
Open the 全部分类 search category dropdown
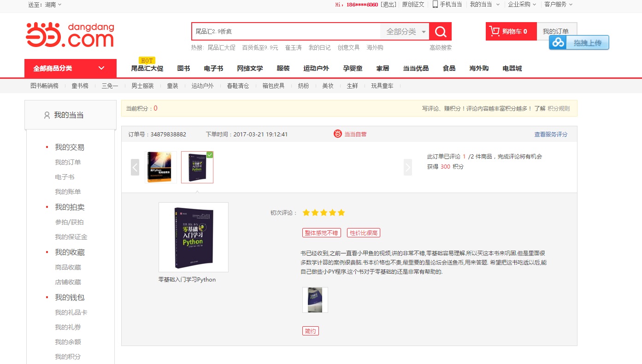pyautogui.click(x=405, y=31)
